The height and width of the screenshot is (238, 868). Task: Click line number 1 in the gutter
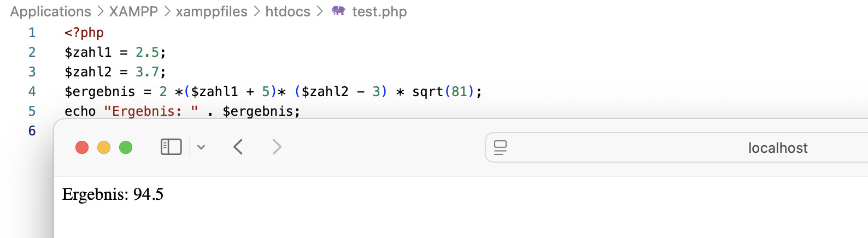[32, 33]
